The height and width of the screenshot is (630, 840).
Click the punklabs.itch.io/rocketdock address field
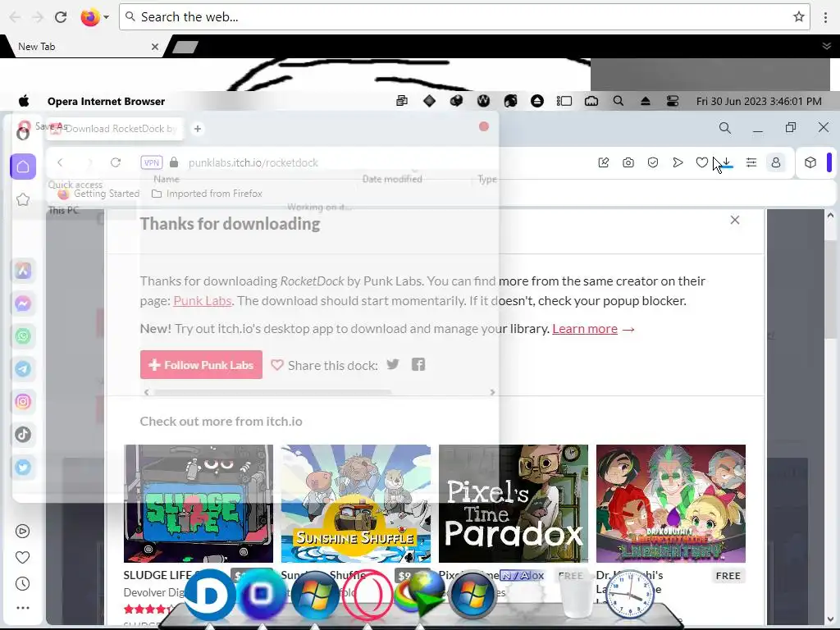(x=253, y=162)
